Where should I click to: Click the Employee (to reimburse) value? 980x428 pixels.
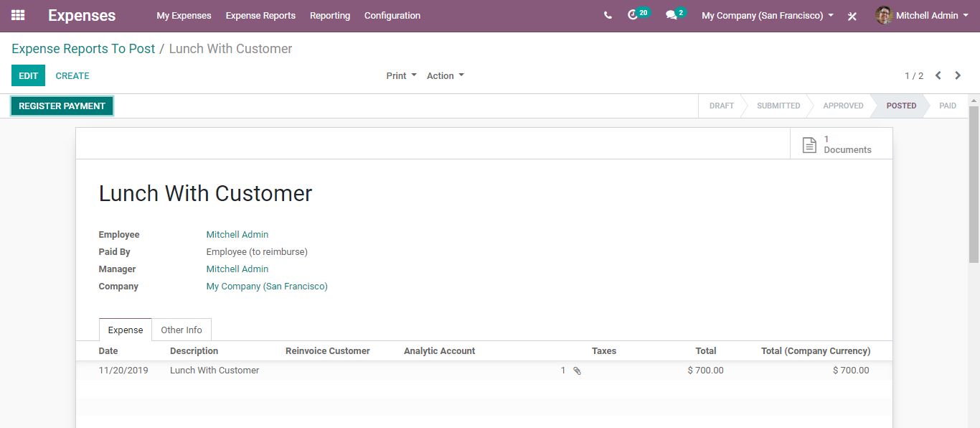click(x=257, y=252)
